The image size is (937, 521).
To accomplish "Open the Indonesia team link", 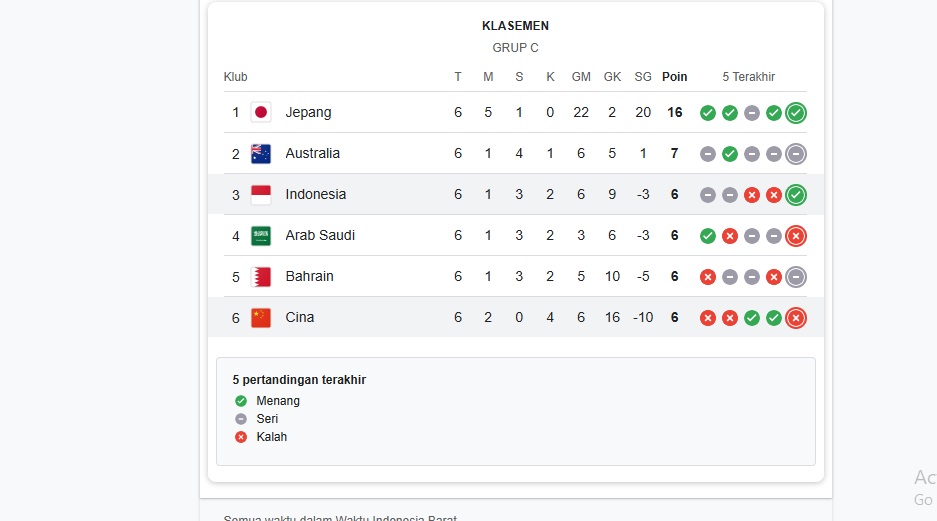I will [x=316, y=194].
